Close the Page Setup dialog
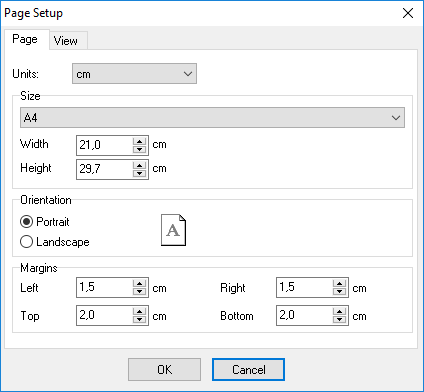Image resolution: width=424 pixels, height=392 pixels. click(408, 13)
